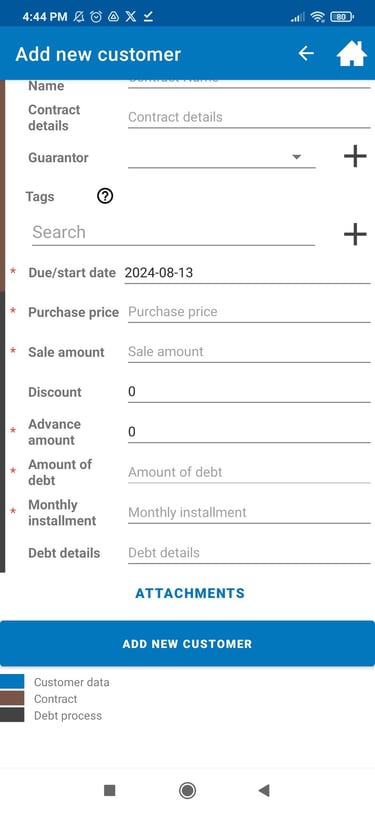Tap Android recent apps square button
This screenshot has height=813, width=375.
109,790
